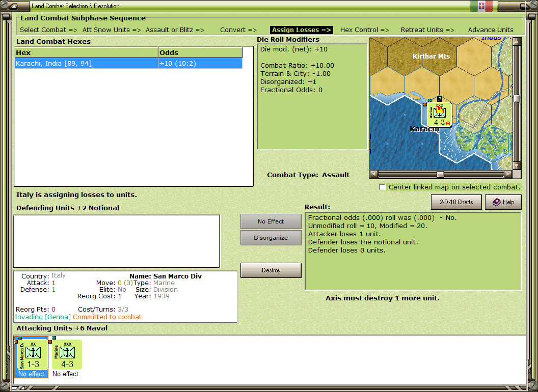Click the Select Combat subphase step
Image resolution: width=538 pixels, height=392 pixels.
point(49,30)
